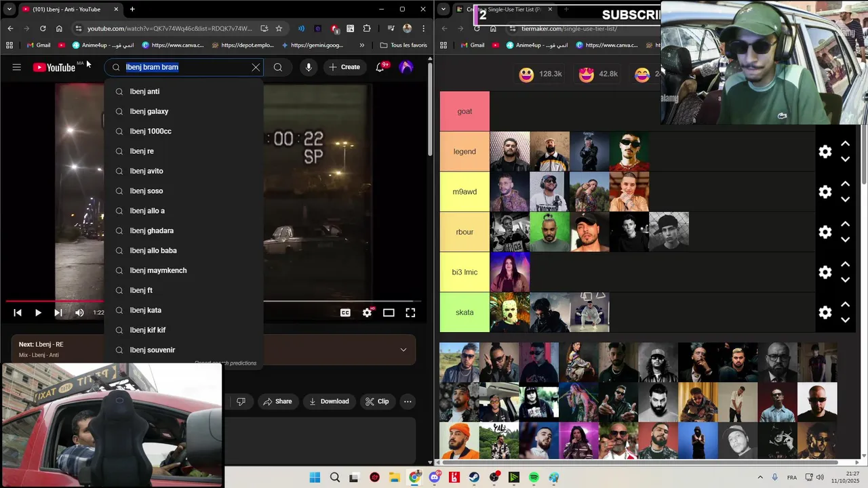Expand the Mix playlist panel chevron
868x488 pixels.
coord(403,350)
